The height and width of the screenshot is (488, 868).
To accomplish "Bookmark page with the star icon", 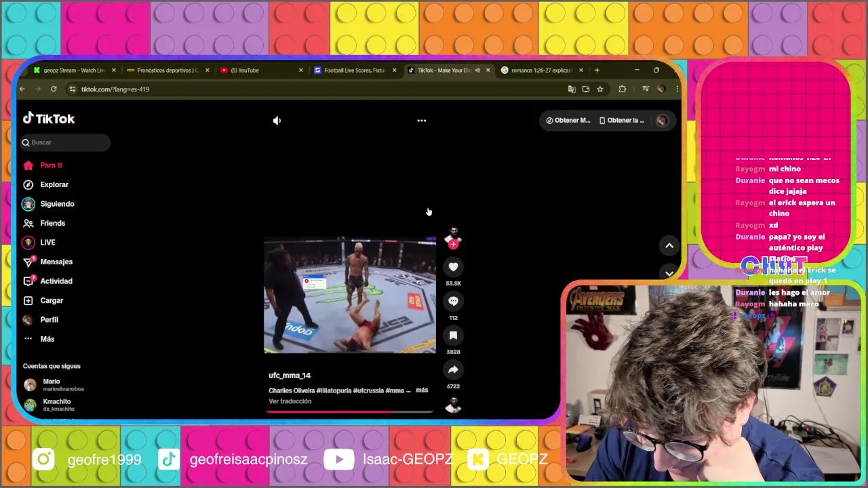I will click(x=600, y=89).
